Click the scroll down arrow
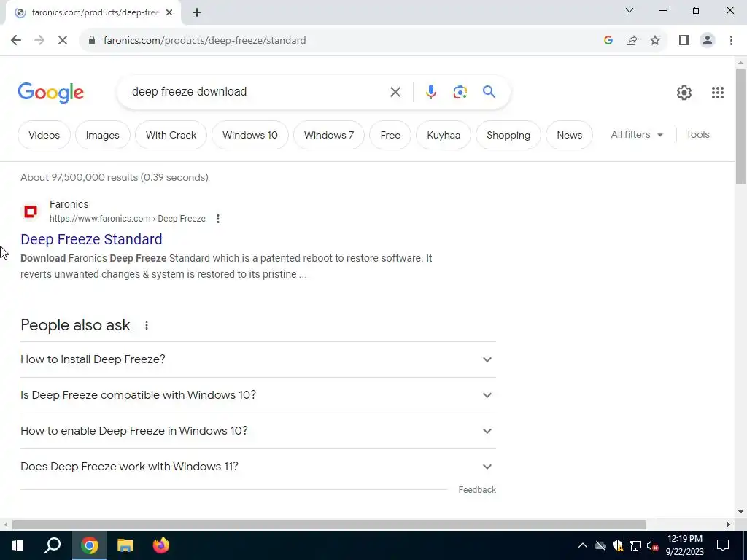The width and height of the screenshot is (747, 560). tap(740, 512)
